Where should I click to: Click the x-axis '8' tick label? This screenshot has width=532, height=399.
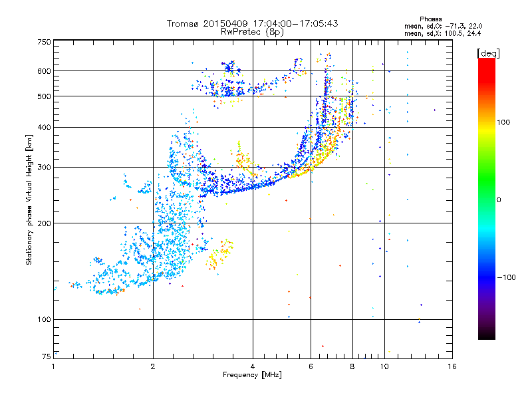pos(352,366)
